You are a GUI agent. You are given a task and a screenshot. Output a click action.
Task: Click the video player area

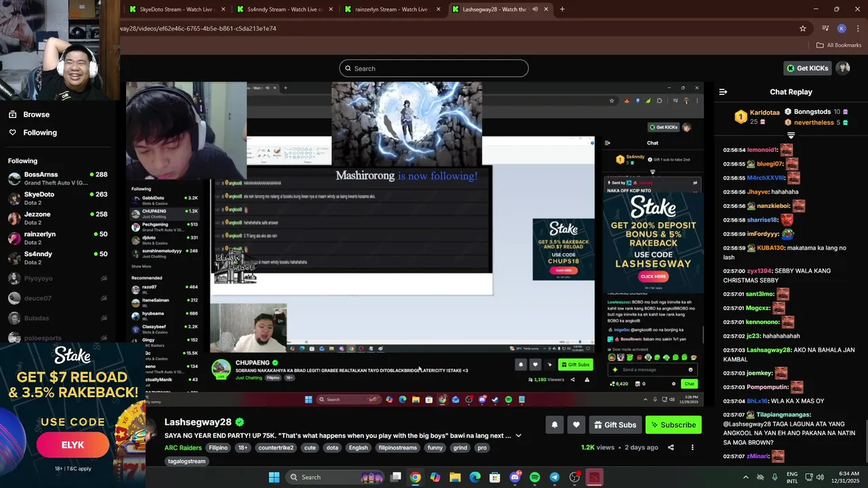[415, 245]
